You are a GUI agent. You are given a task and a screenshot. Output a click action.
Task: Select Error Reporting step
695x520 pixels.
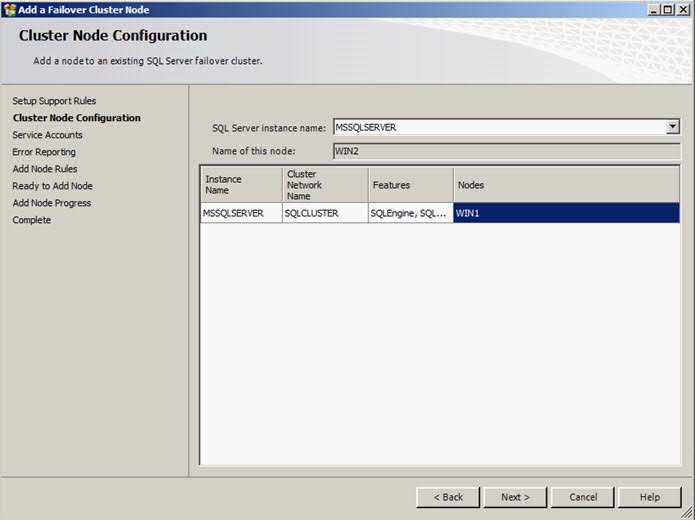click(44, 152)
